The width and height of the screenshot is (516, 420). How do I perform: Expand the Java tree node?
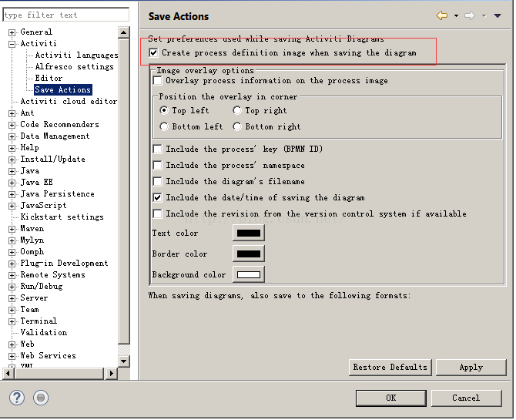point(12,171)
